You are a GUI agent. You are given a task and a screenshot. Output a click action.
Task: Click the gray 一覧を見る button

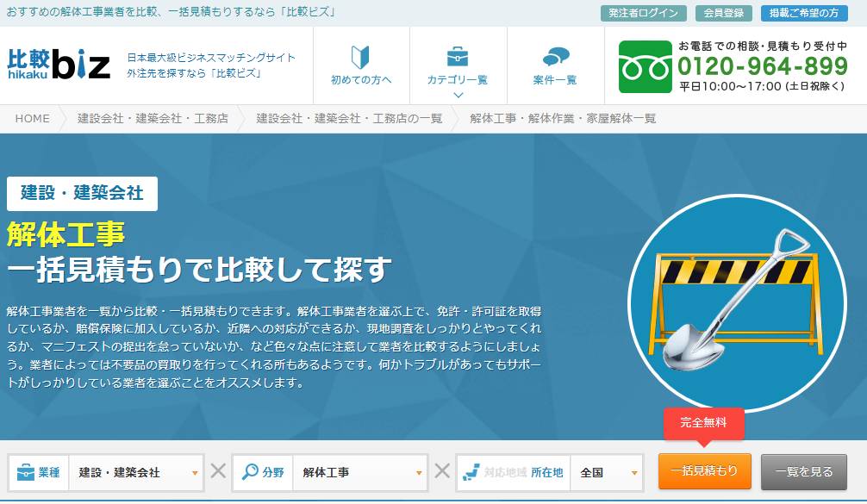(x=803, y=471)
